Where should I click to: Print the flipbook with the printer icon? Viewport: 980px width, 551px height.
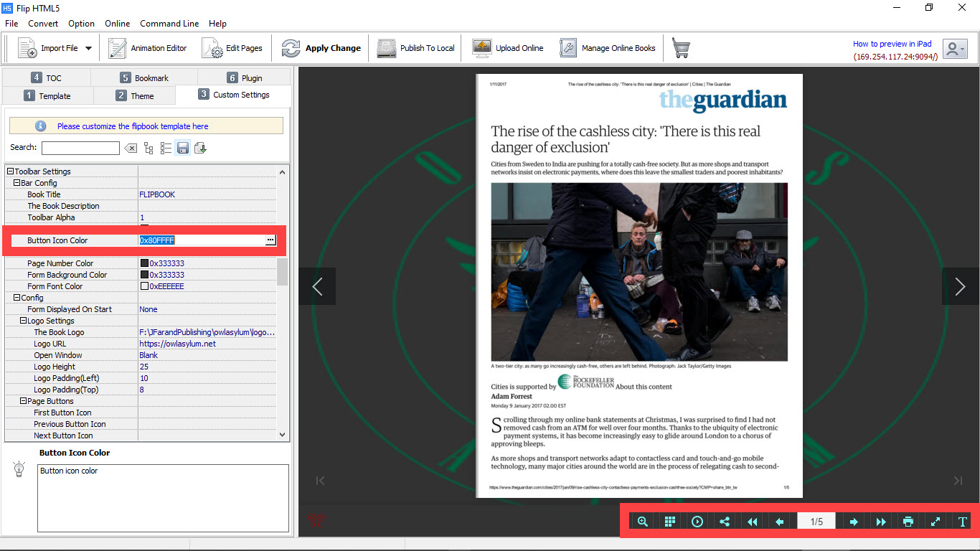[908, 522]
